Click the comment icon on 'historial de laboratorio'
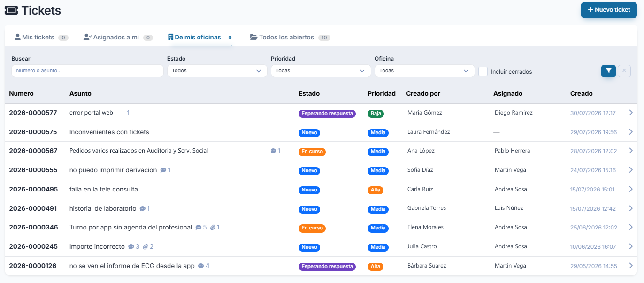The image size is (644, 283). [x=143, y=208]
